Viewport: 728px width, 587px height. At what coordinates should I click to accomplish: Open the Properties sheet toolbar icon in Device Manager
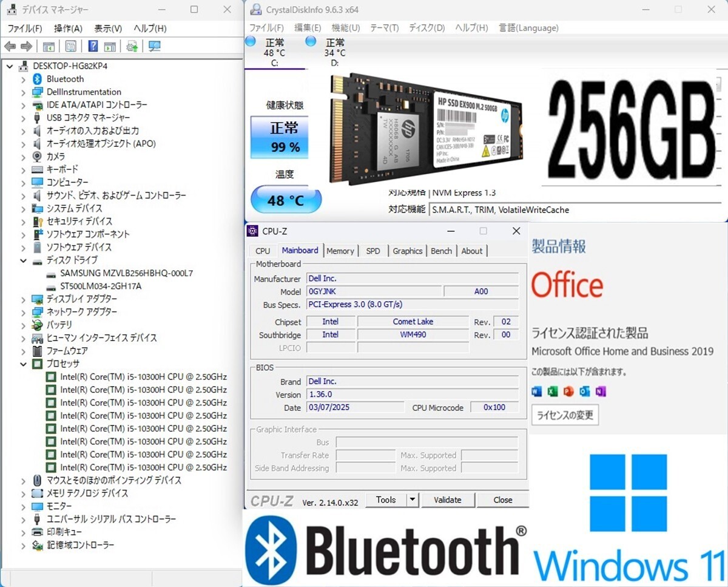point(70,47)
